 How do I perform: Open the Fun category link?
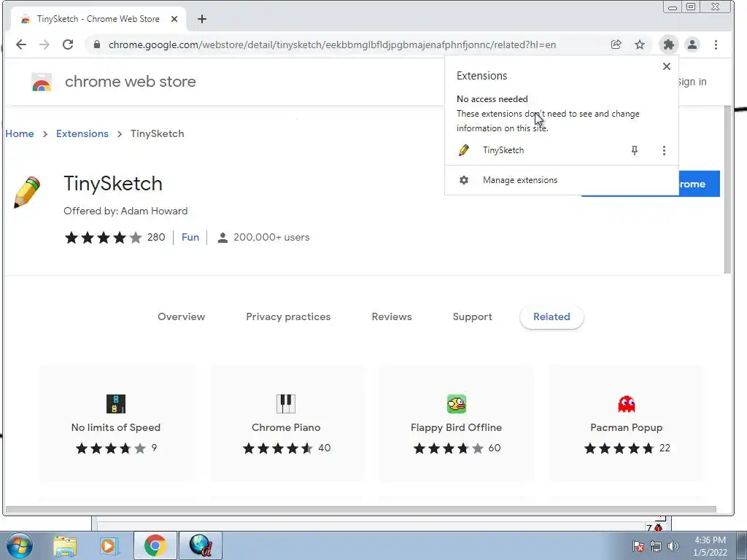coord(190,237)
